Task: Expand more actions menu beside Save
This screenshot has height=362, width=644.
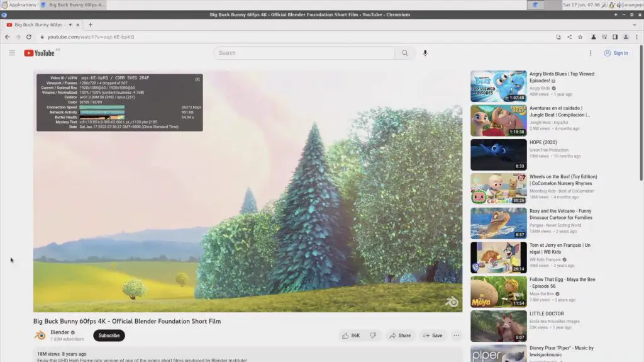Action: tap(457, 336)
